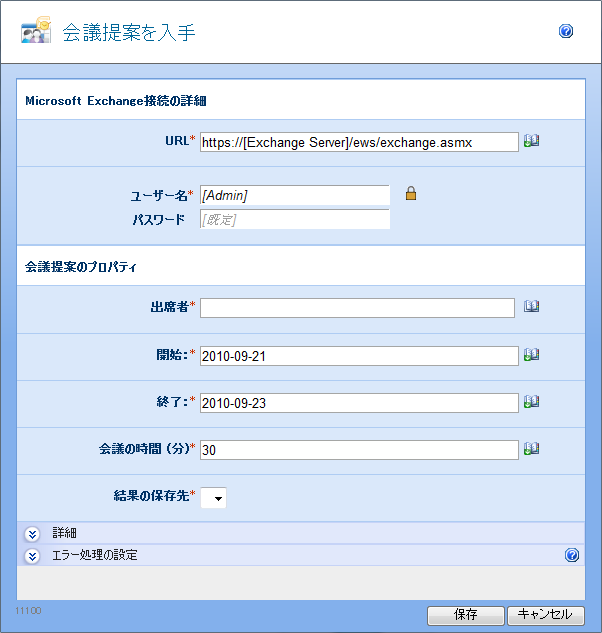The image size is (602, 633).
Task: Click the help icon in the title header
Action: 566,32
